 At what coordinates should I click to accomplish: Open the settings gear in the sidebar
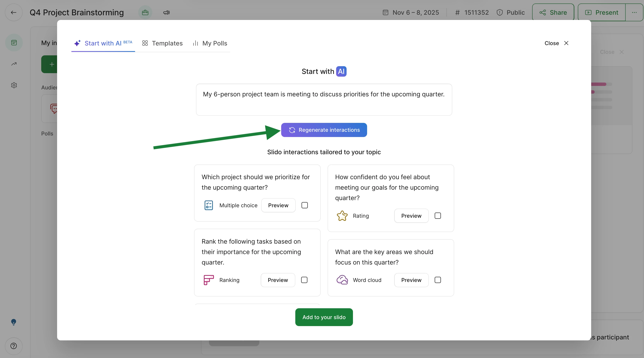(14, 85)
